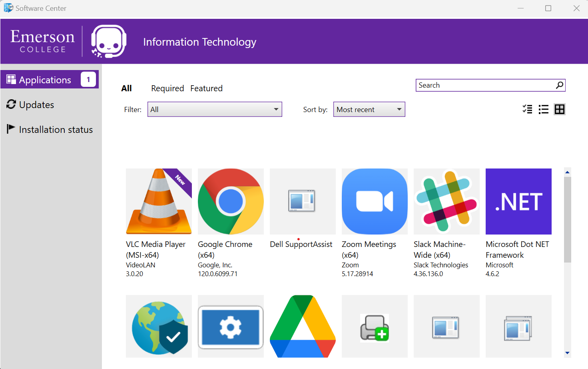Click the stacked windows app icon in second row
The height and width of the screenshot is (369, 588).
point(518,326)
